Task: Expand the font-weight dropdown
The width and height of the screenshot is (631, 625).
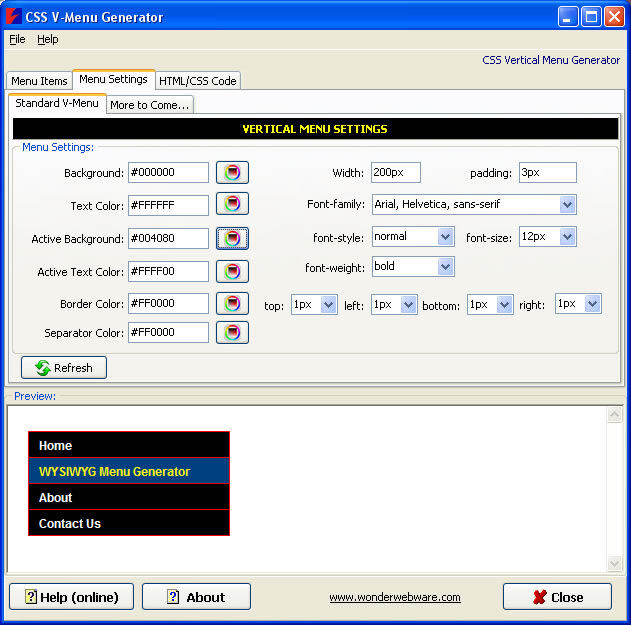Action: [445, 267]
